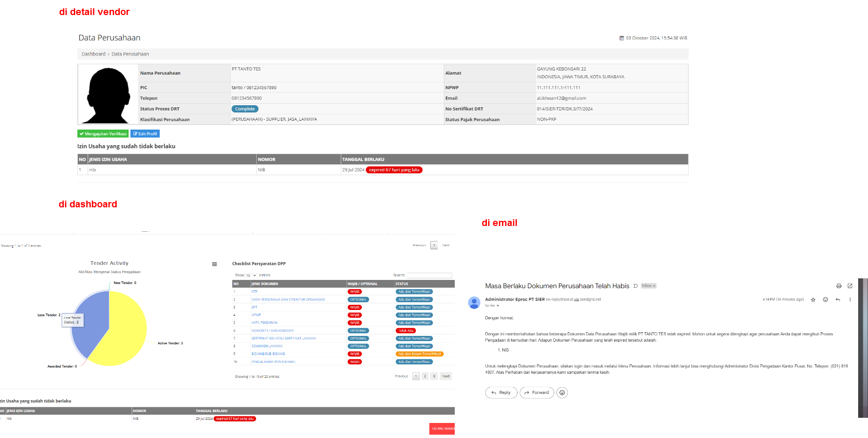Open the Komoditi / Sub-Komoditi link
The height and width of the screenshot is (438, 868).
click(273, 331)
